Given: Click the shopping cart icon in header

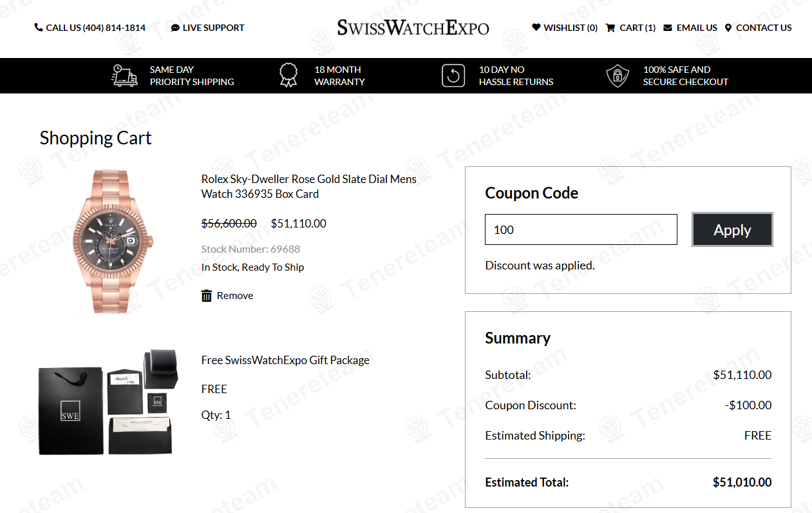Looking at the screenshot, I should [x=610, y=28].
